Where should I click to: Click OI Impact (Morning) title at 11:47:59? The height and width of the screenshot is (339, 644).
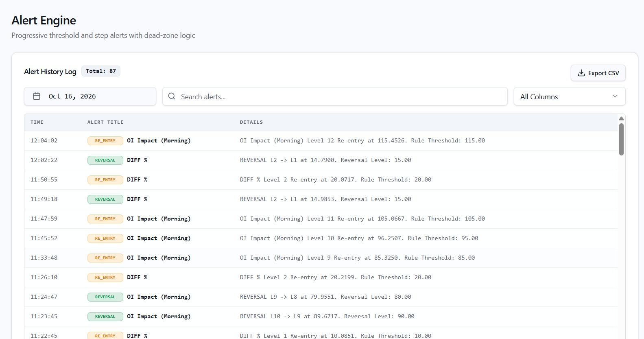159,219
